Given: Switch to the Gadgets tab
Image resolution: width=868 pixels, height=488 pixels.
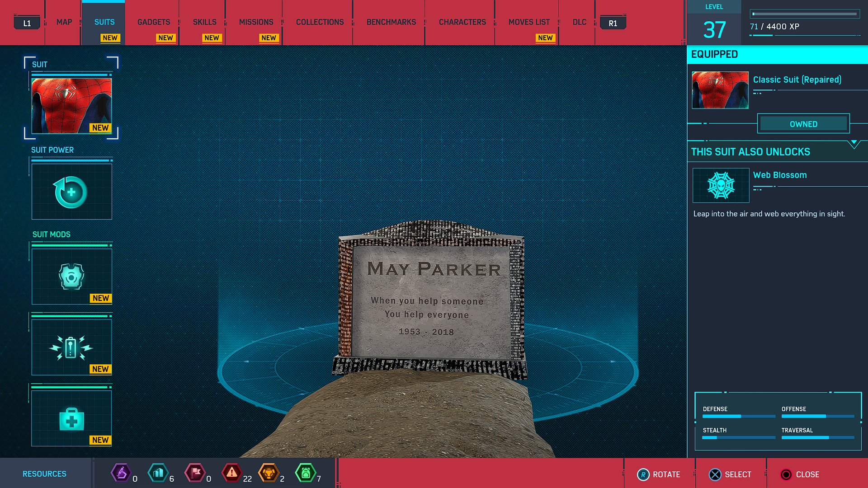Looking at the screenshot, I should 154,22.
